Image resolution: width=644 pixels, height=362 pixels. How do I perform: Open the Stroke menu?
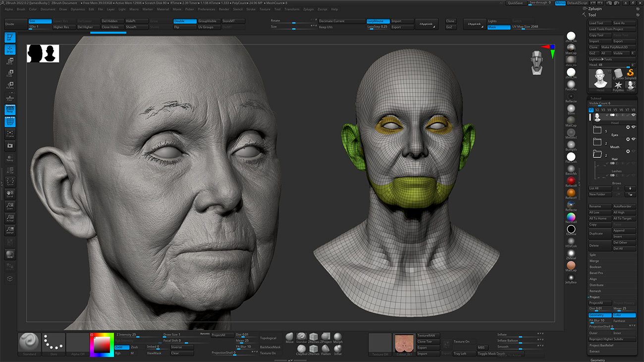pyautogui.click(x=251, y=9)
